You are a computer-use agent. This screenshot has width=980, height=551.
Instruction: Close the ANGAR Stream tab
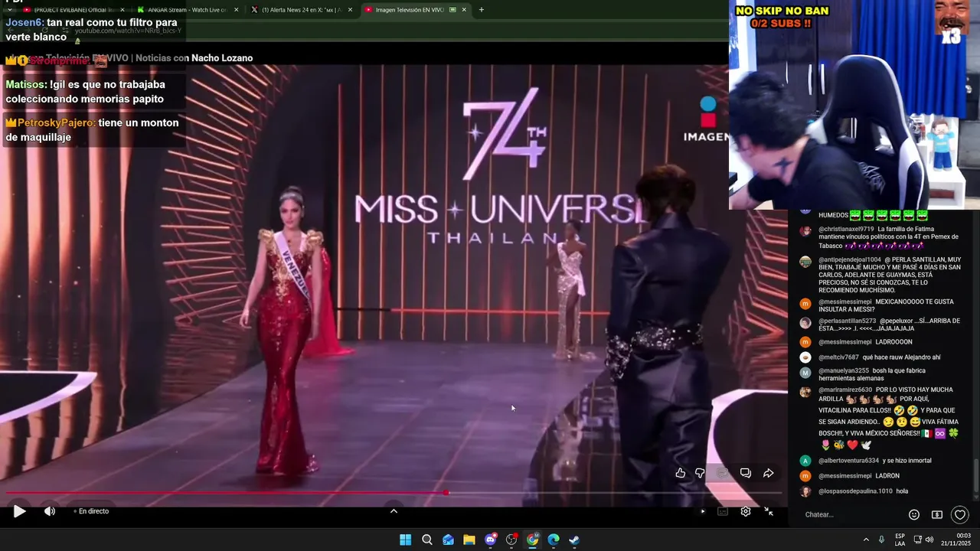[x=236, y=10]
